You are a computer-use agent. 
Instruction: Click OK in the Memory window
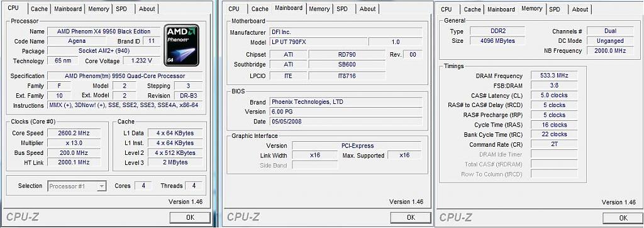(623, 218)
